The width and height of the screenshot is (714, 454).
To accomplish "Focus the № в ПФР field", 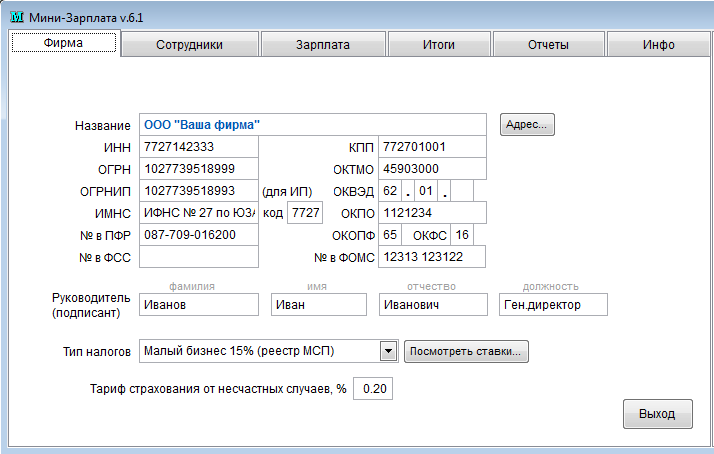I will pyautogui.click(x=198, y=235).
